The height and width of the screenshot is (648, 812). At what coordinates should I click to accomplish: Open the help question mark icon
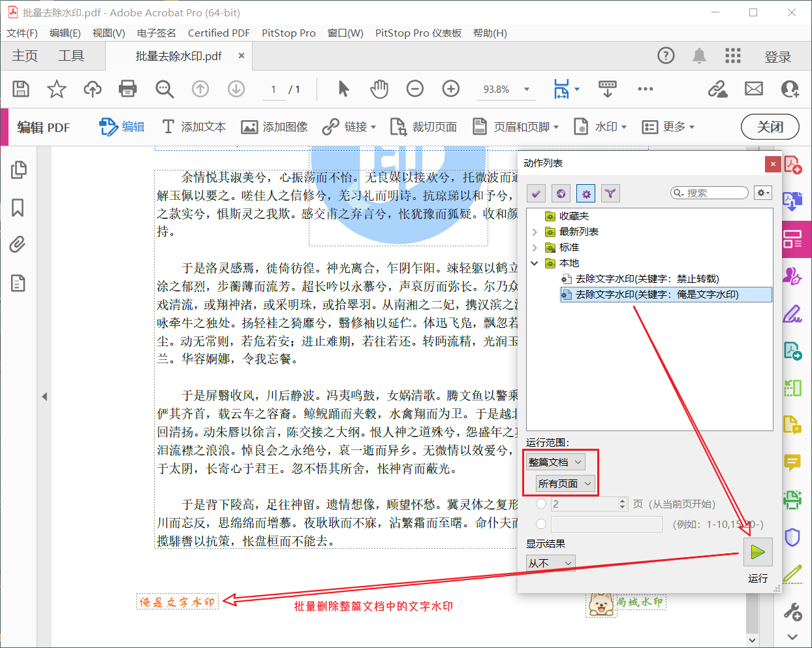click(666, 56)
